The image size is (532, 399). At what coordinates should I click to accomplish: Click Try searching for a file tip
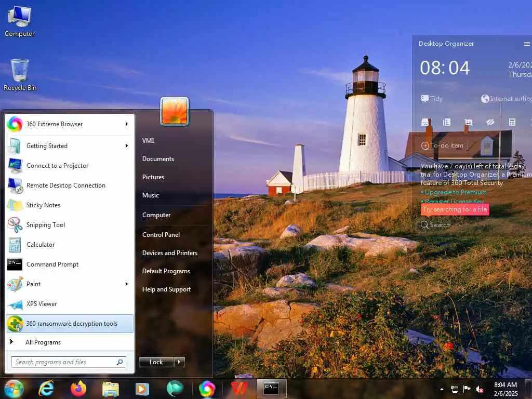[x=455, y=209]
